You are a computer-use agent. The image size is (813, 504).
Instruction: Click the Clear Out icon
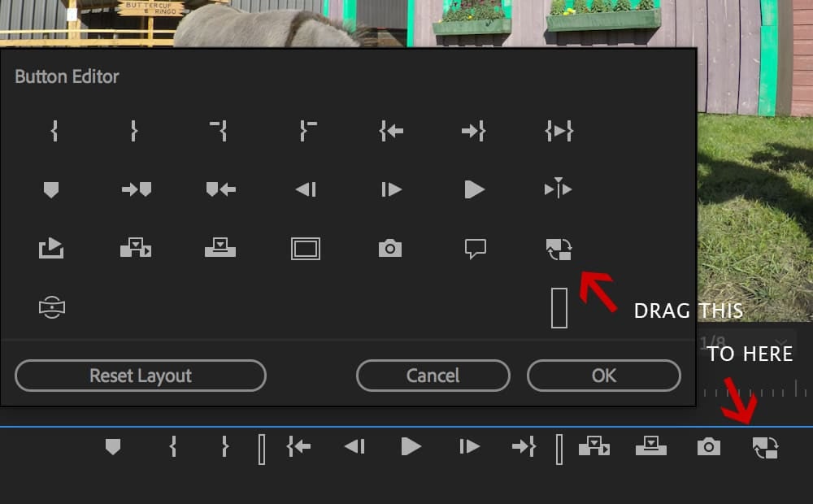click(x=305, y=130)
